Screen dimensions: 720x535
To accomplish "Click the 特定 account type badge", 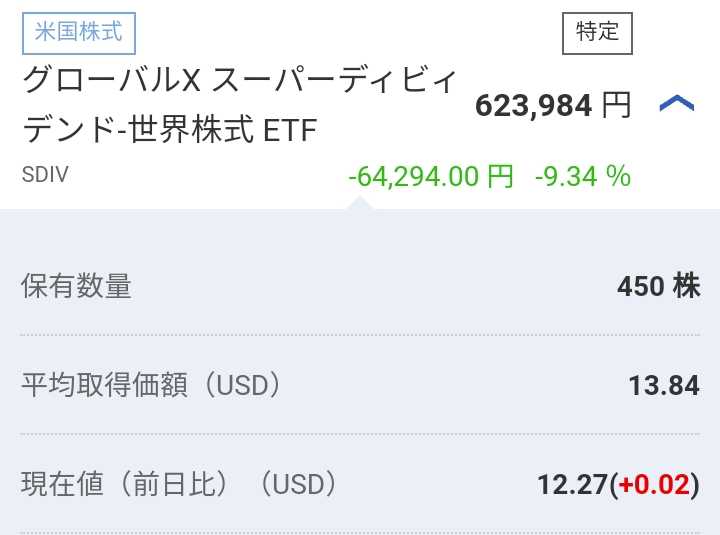I will point(597,32).
